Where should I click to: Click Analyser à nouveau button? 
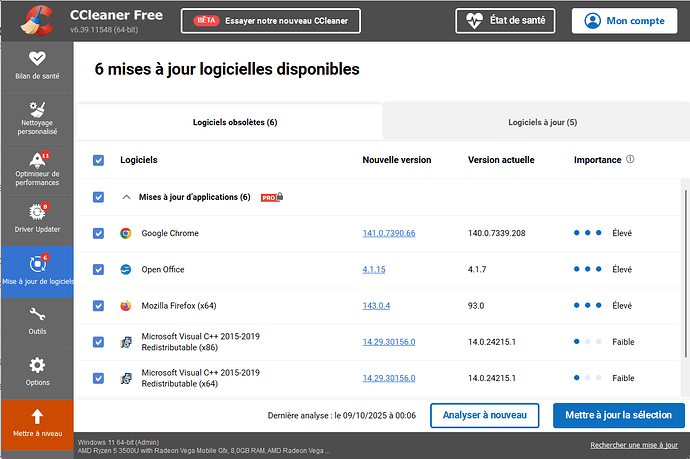coord(486,415)
